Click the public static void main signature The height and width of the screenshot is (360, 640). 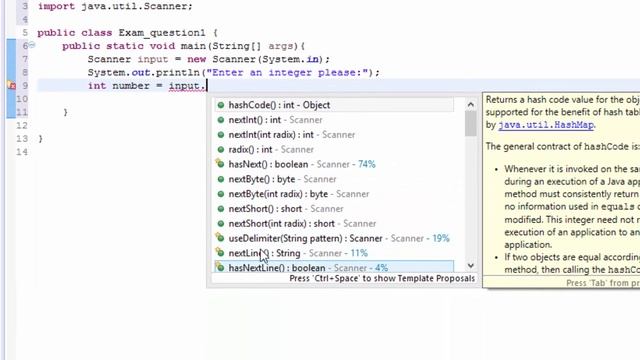(x=184, y=46)
